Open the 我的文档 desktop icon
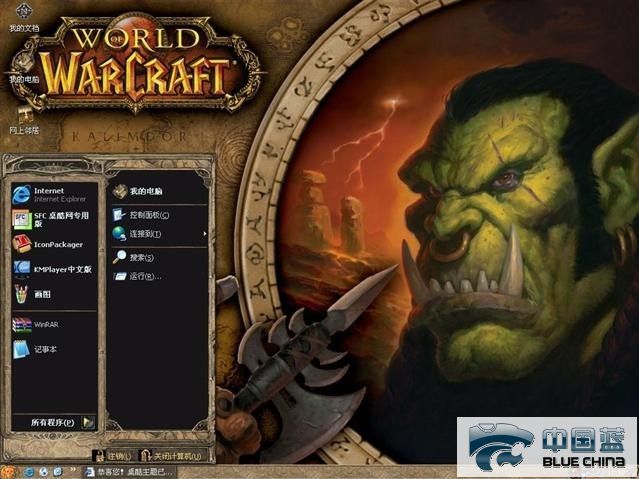This screenshot has width=639, height=479. [24, 18]
